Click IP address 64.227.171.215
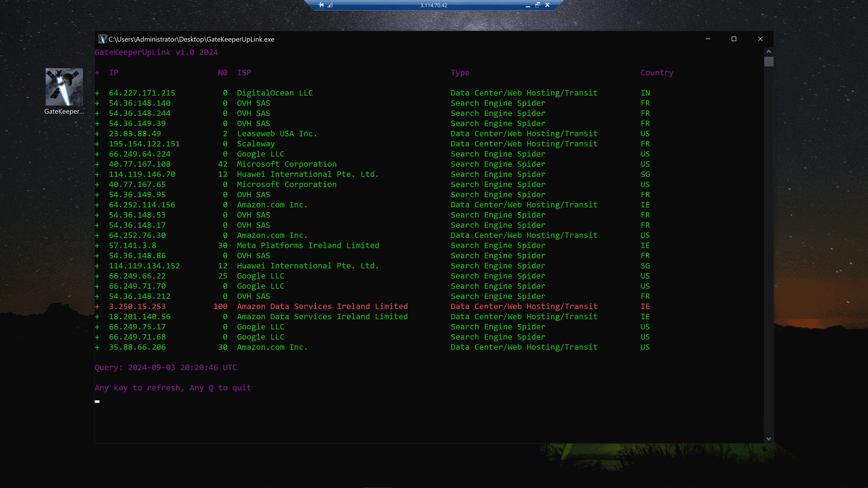The image size is (868, 488). click(x=142, y=93)
